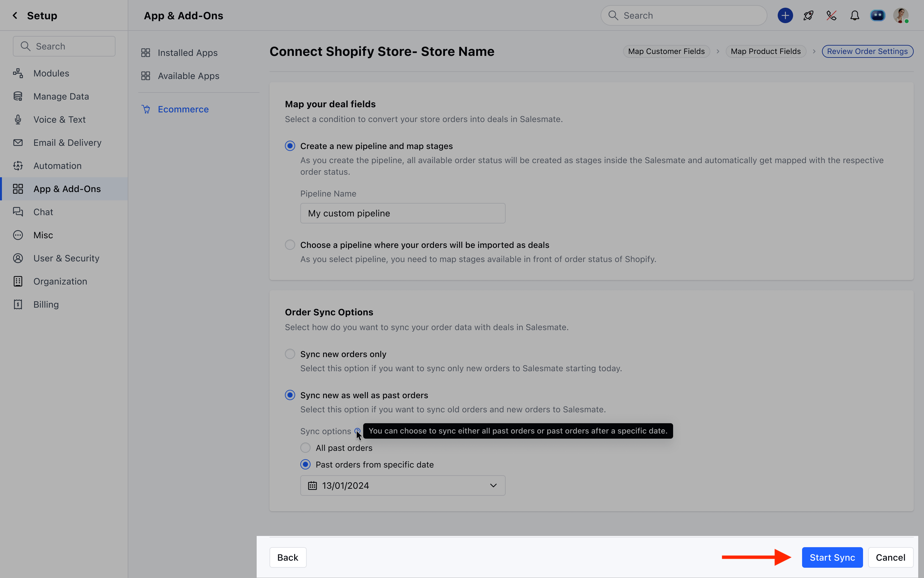The height and width of the screenshot is (578, 924).
Task: Go to Map Product Fields step
Action: (766, 51)
